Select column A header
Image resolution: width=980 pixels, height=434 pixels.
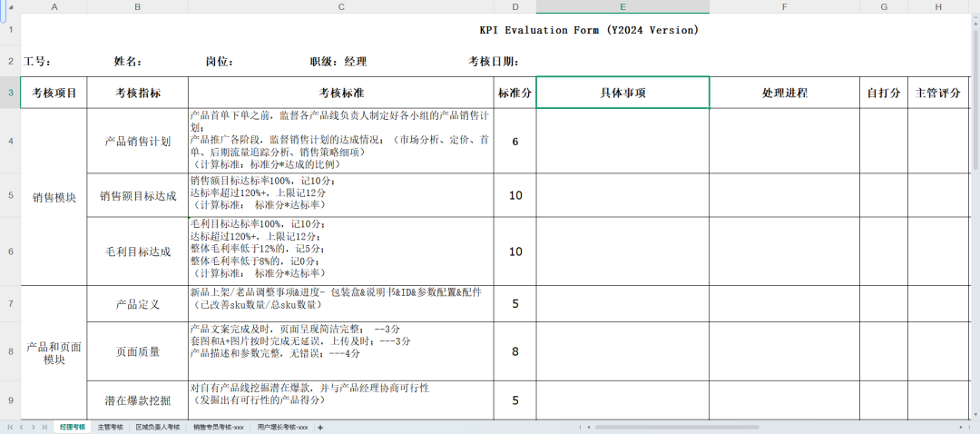click(54, 6)
